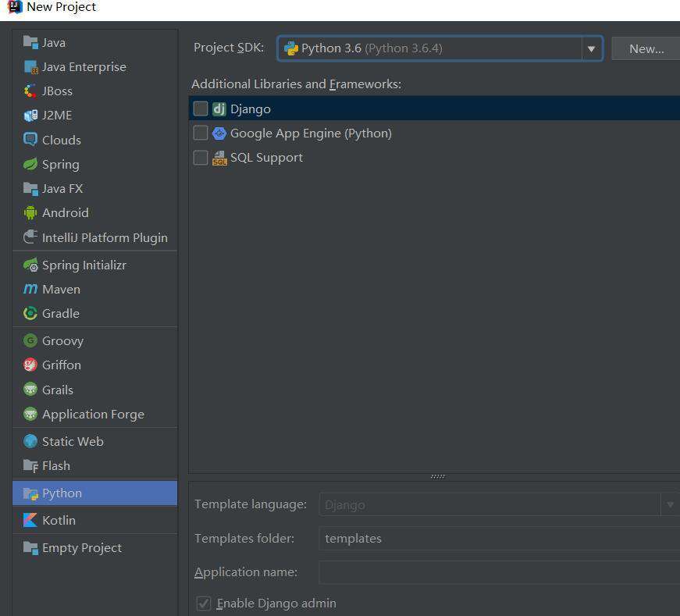
Task: Click the New... SDK button
Action: pyautogui.click(x=646, y=48)
